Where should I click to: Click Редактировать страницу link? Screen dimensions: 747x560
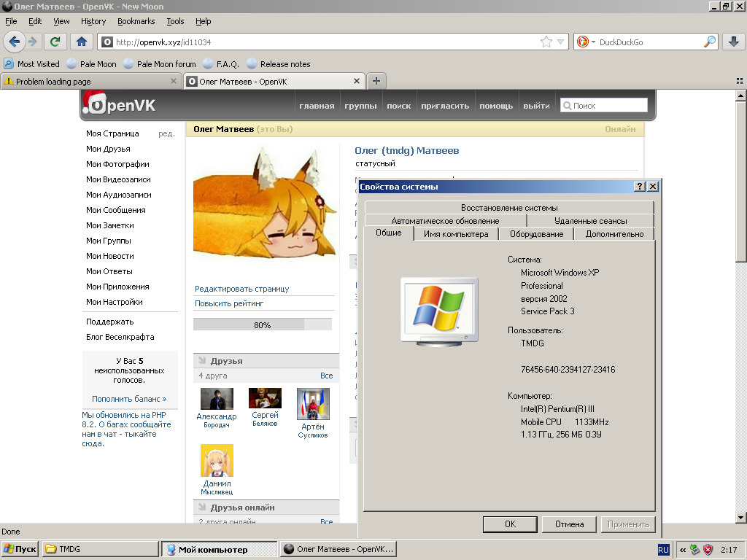click(241, 289)
